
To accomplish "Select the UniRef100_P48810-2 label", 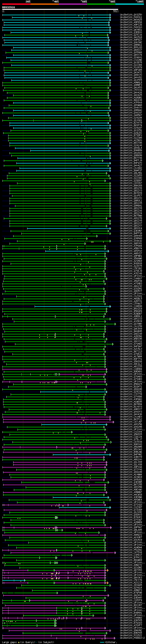I will click(133, 638).
